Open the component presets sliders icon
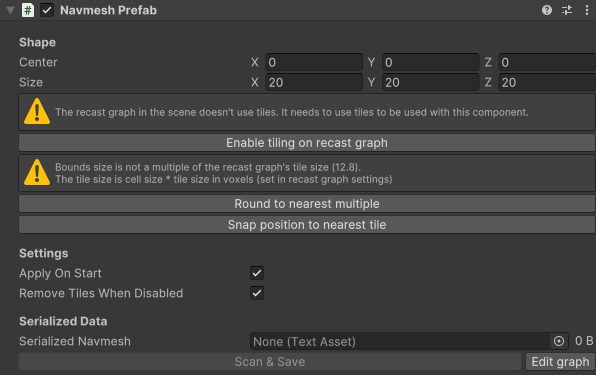The height and width of the screenshot is (375, 596). [x=567, y=10]
